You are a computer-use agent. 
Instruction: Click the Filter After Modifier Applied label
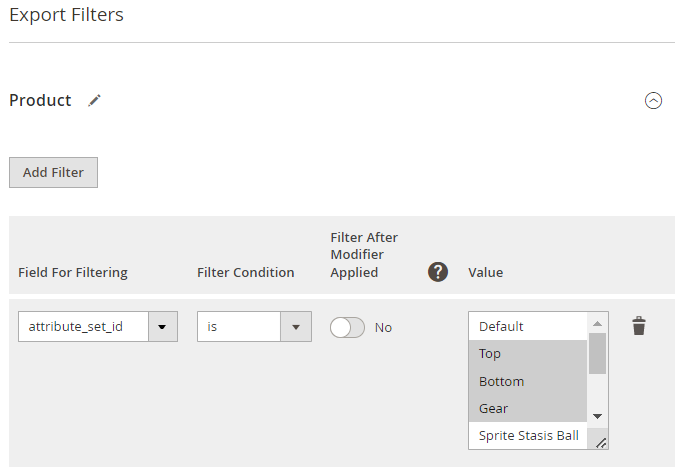364,255
